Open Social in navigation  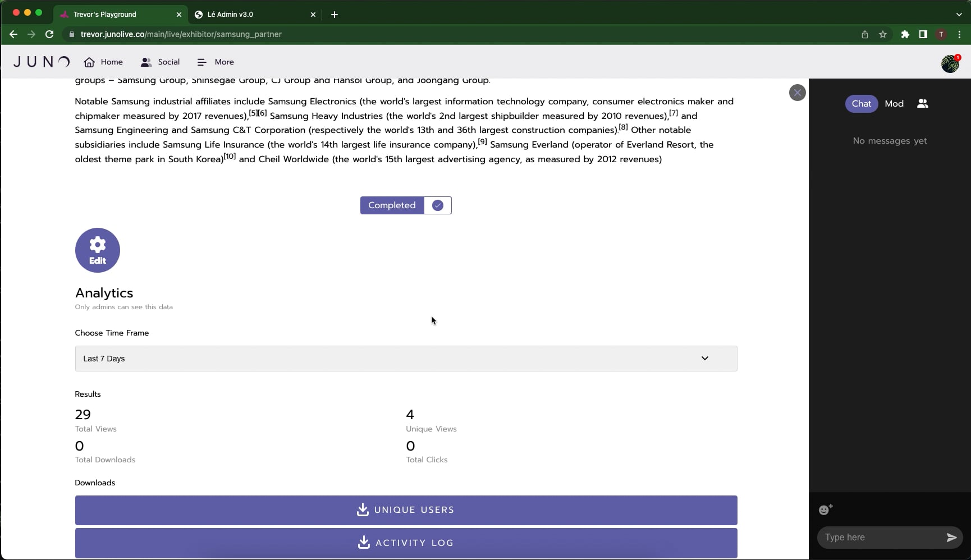pyautogui.click(x=161, y=62)
